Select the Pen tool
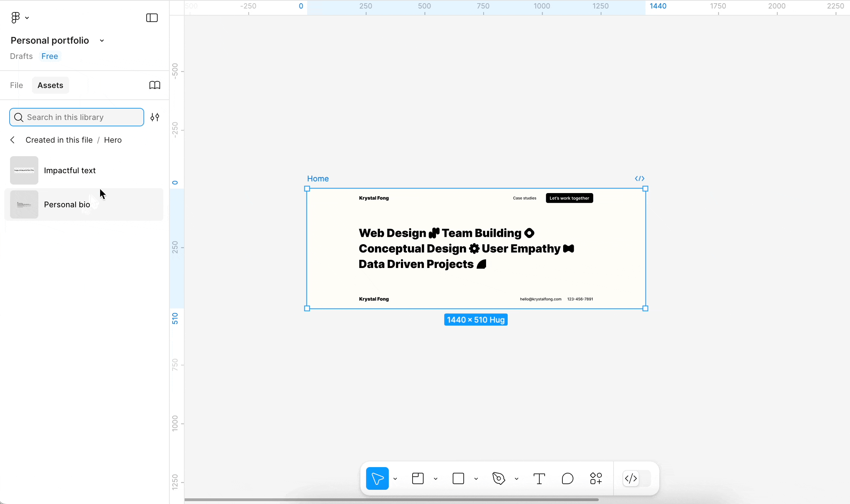The image size is (850, 504). pos(499,478)
